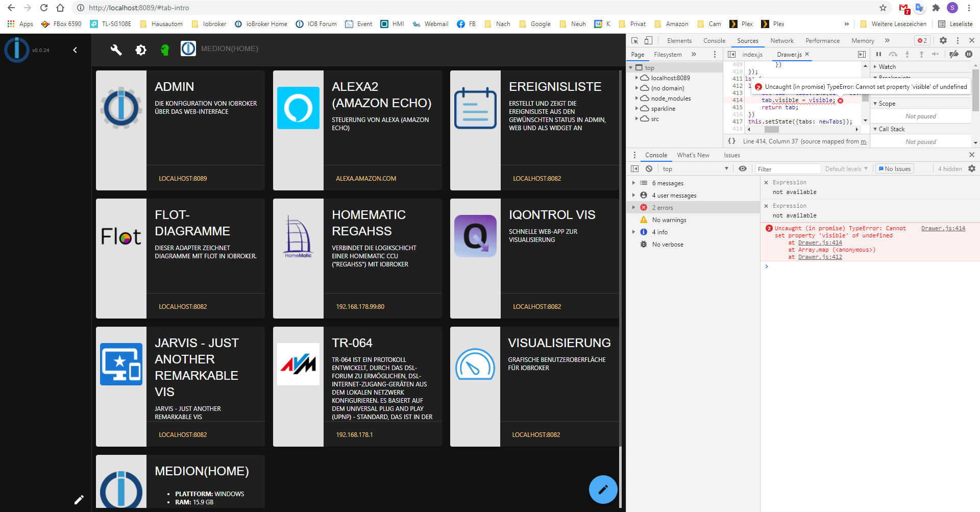Click the browser address bar
Screen dimensions: 980x512
480,8
